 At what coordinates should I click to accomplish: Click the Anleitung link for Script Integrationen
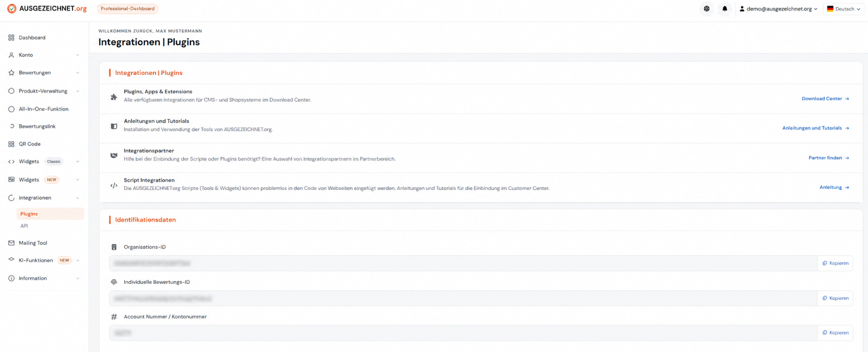coord(834,187)
